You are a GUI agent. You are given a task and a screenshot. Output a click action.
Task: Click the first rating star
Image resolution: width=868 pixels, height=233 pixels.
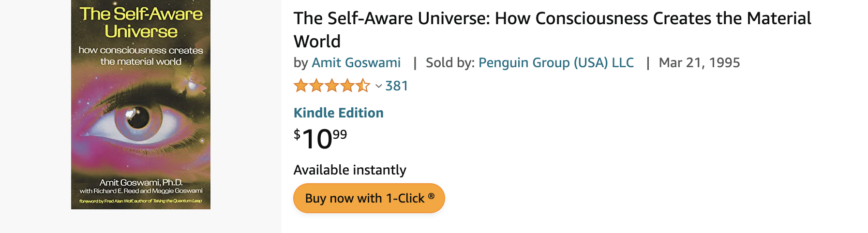tap(301, 86)
